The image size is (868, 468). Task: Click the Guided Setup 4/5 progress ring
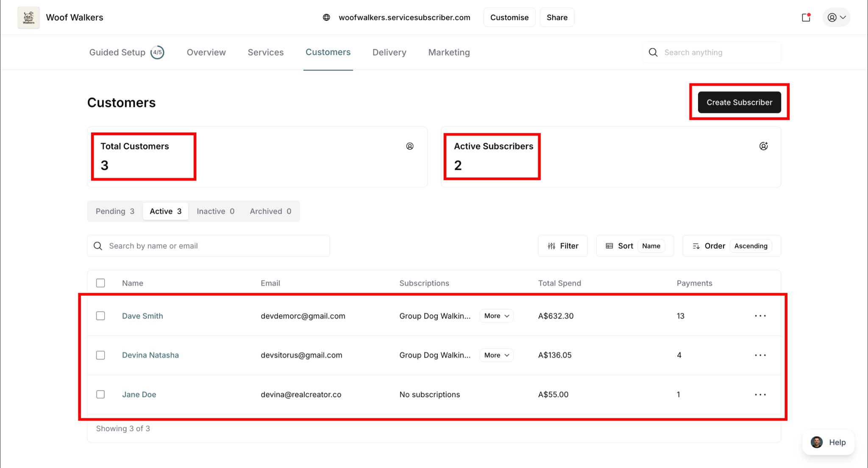pos(157,53)
